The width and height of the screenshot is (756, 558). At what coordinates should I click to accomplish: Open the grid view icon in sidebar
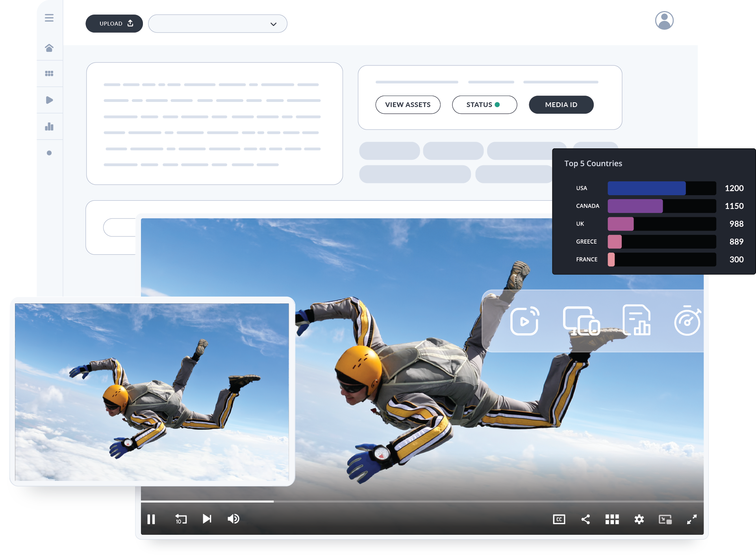(x=50, y=73)
